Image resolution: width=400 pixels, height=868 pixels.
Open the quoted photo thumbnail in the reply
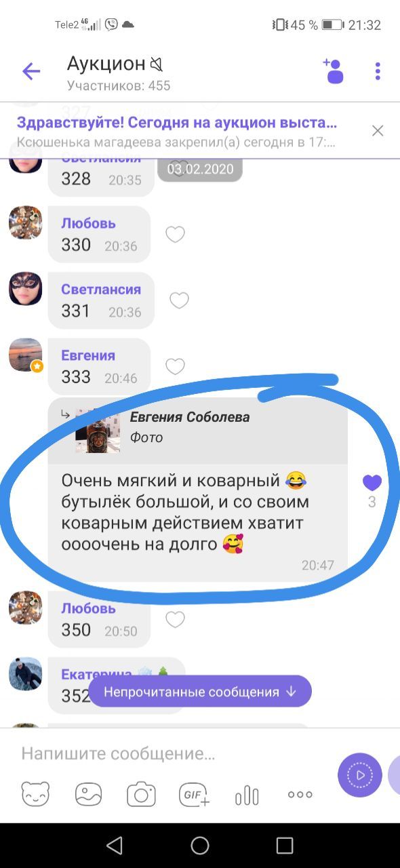tap(98, 431)
